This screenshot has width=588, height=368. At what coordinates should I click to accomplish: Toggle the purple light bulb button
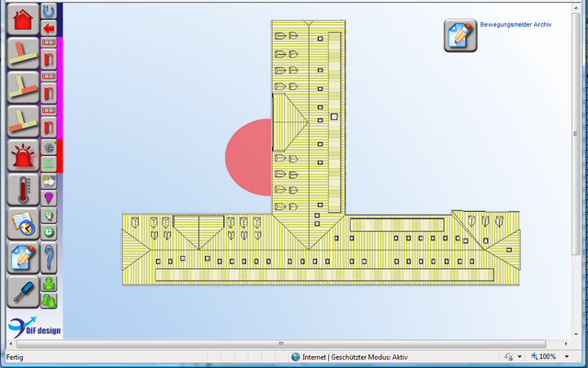pyautogui.click(x=50, y=197)
